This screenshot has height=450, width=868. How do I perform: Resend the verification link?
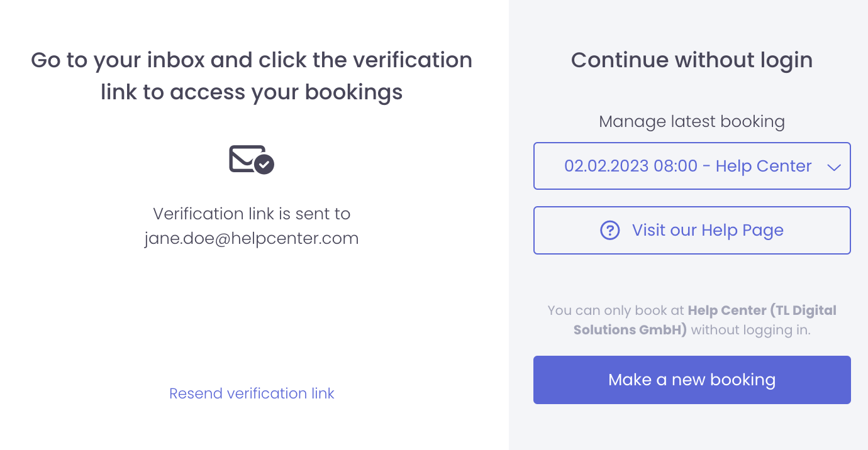252,393
